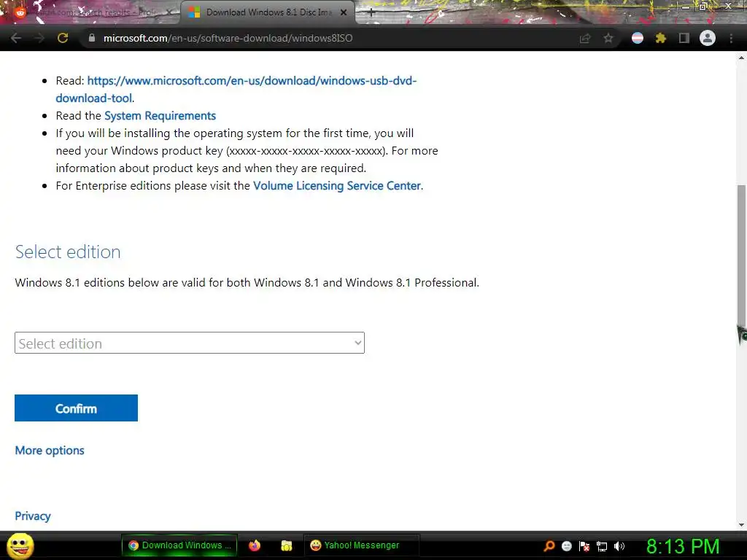Open the profile avatar menu
This screenshot has height=560, width=747.
(x=708, y=38)
